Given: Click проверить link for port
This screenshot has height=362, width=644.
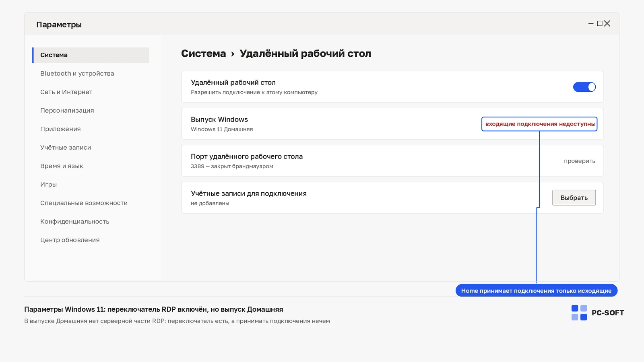Looking at the screenshot, I should (580, 161).
